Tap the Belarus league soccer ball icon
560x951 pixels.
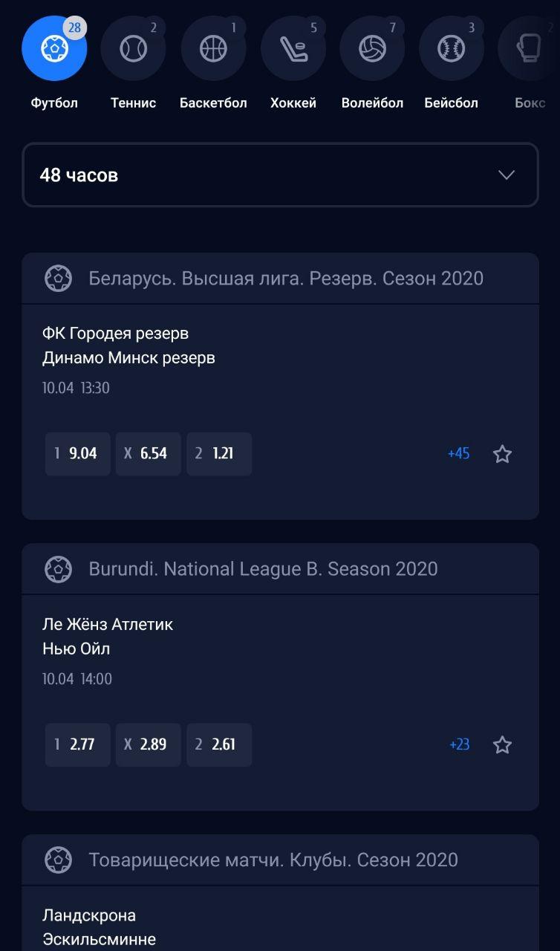(58, 279)
